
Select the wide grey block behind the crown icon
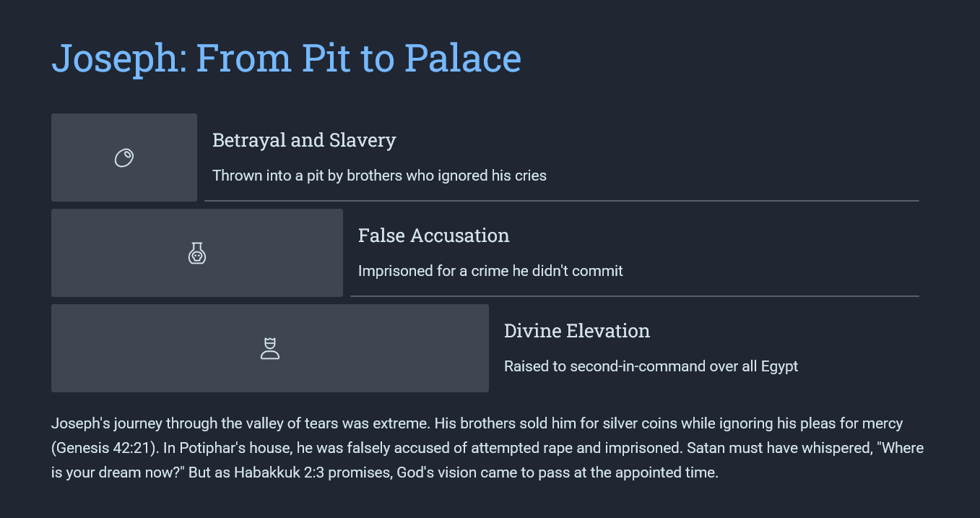click(x=270, y=348)
